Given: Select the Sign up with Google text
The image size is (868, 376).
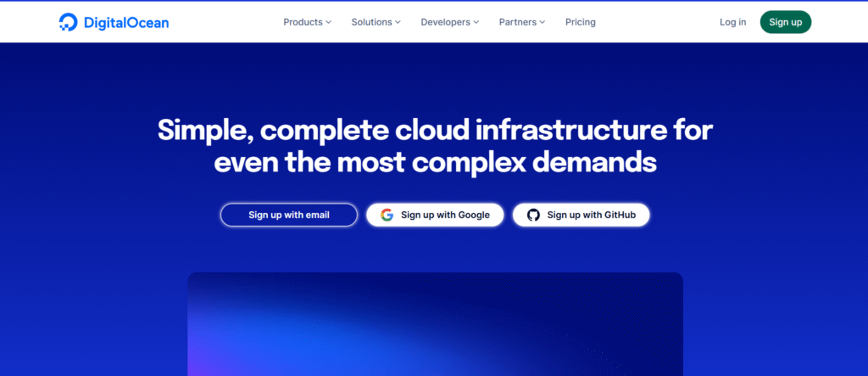Looking at the screenshot, I should (x=445, y=215).
